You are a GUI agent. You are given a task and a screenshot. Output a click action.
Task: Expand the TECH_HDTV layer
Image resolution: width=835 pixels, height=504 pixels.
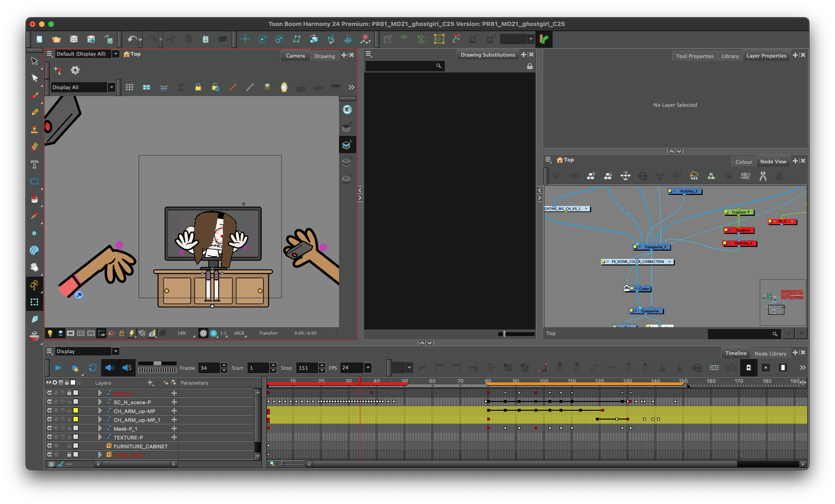(x=100, y=455)
